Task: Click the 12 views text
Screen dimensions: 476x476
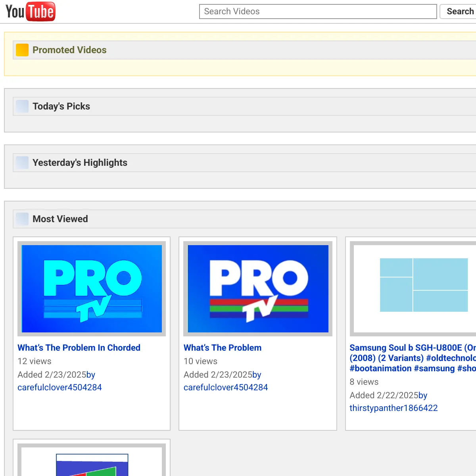Action: click(35, 361)
